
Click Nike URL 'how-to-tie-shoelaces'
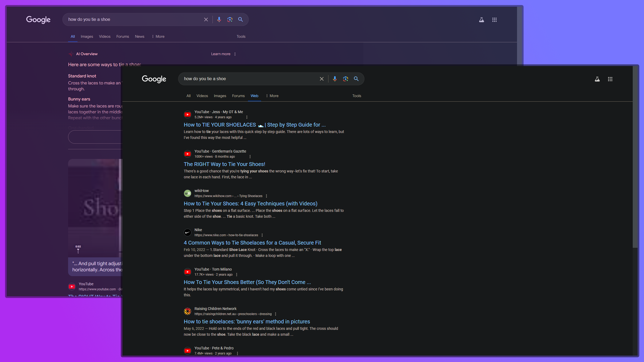pos(243,235)
